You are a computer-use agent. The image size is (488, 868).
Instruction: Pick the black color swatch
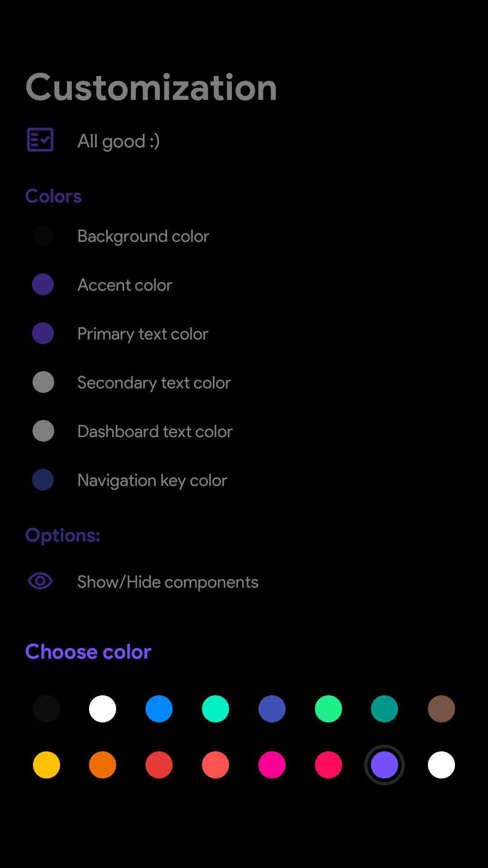(x=47, y=709)
